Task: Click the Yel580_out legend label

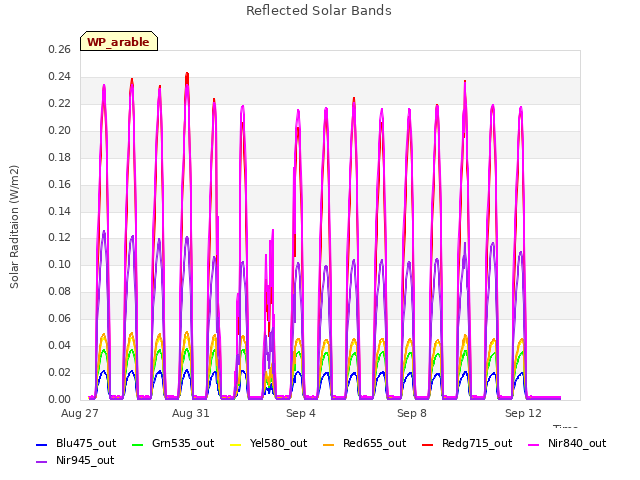Action: point(278,443)
